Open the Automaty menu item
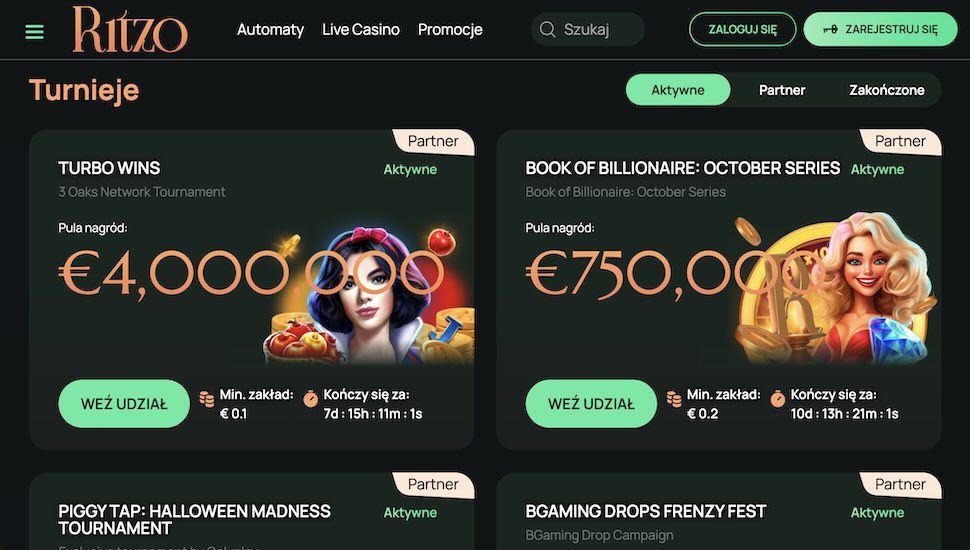The width and height of the screenshot is (970, 550). tap(270, 29)
